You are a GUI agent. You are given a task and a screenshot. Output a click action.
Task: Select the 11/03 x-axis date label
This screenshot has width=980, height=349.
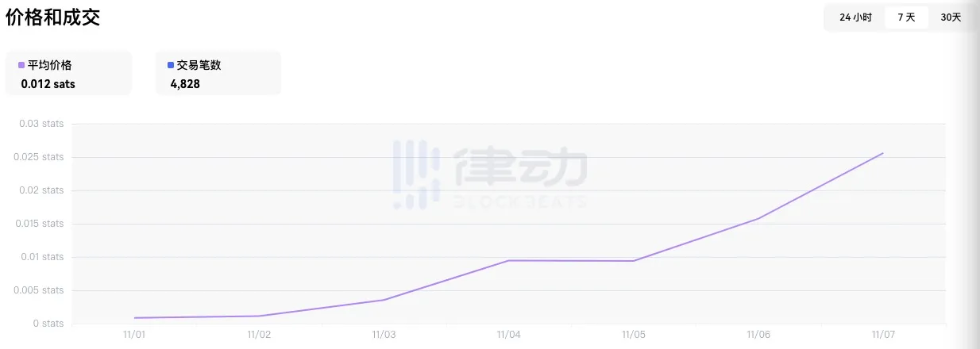click(x=384, y=335)
